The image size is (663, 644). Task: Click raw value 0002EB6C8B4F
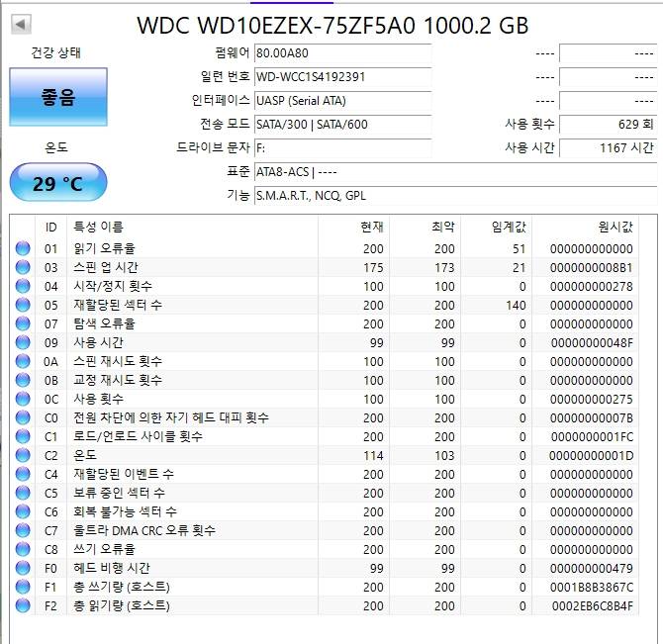[x=593, y=605]
